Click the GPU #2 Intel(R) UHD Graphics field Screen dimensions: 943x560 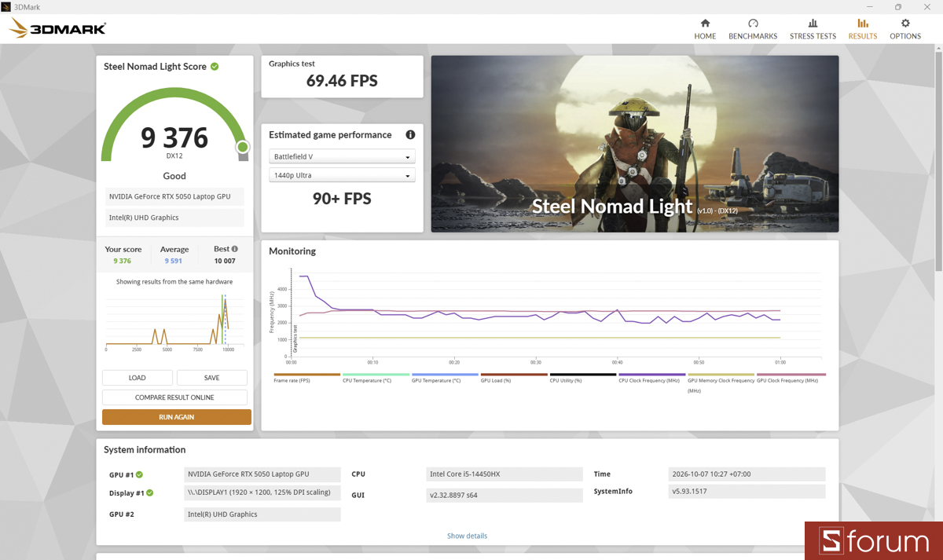262,514
